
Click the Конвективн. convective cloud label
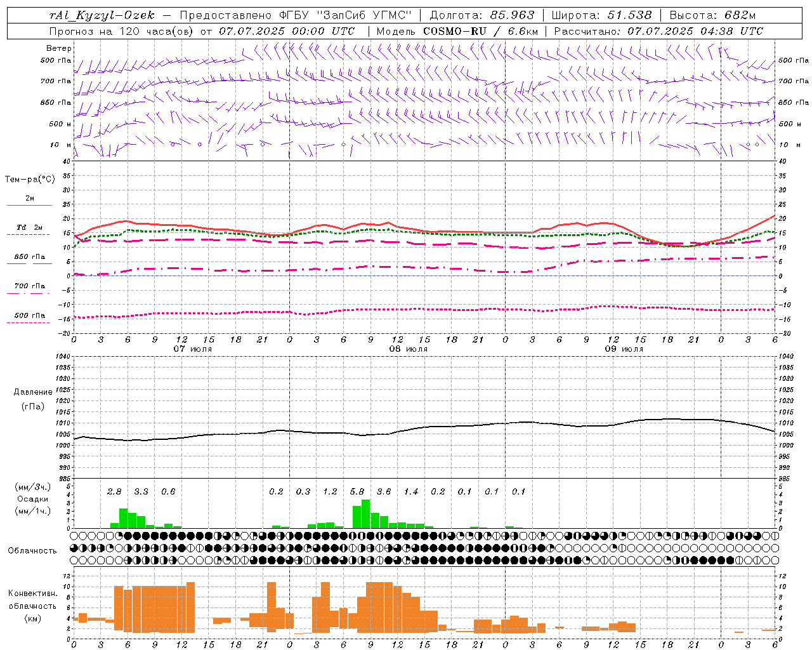coord(33,594)
